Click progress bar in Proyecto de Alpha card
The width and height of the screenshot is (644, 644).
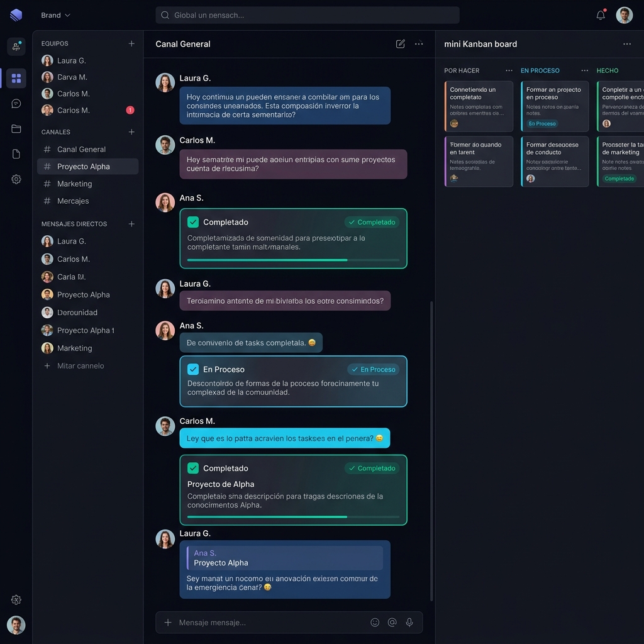(293, 517)
